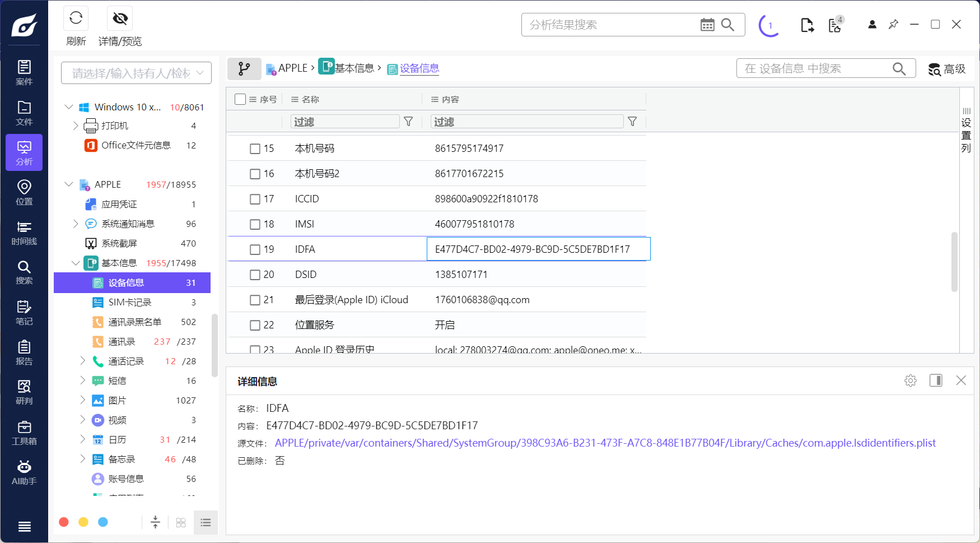Open the 笔记 sidebar section
Image resolution: width=980 pixels, height=543 pixels.
pos(24,313)
